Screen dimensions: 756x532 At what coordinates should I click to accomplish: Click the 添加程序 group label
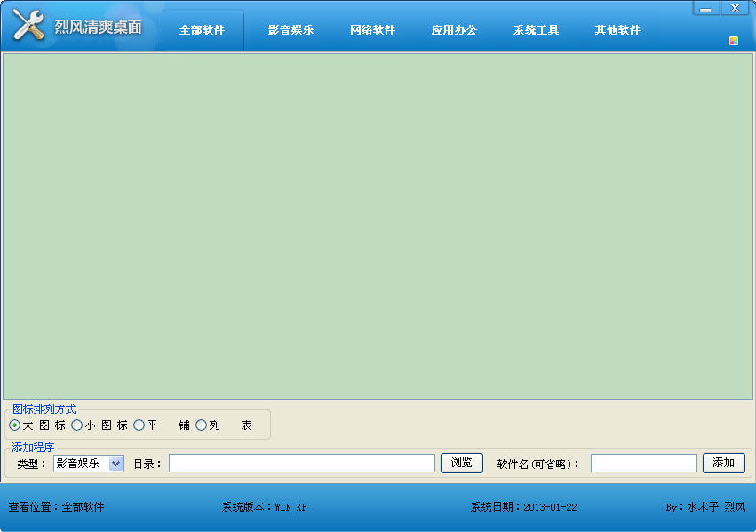(x=33, y=448)
